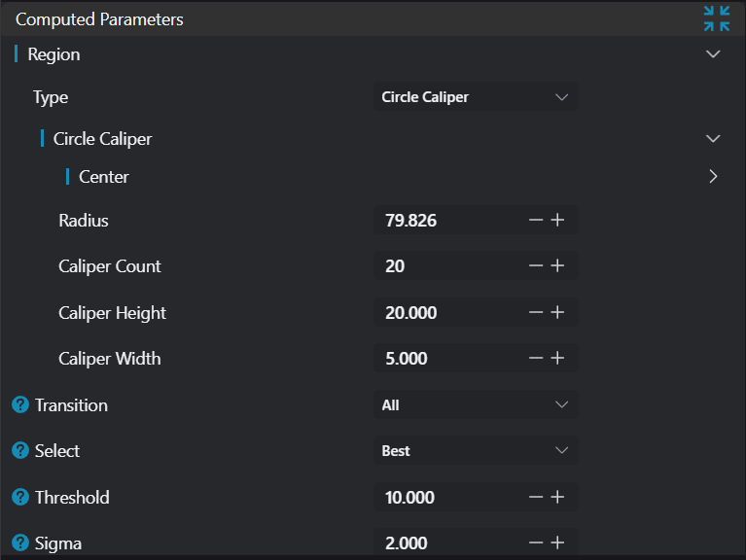Open the Select dropdown set to Best
746x560 pixels.
pyautogui.click(x=475, y=451)
